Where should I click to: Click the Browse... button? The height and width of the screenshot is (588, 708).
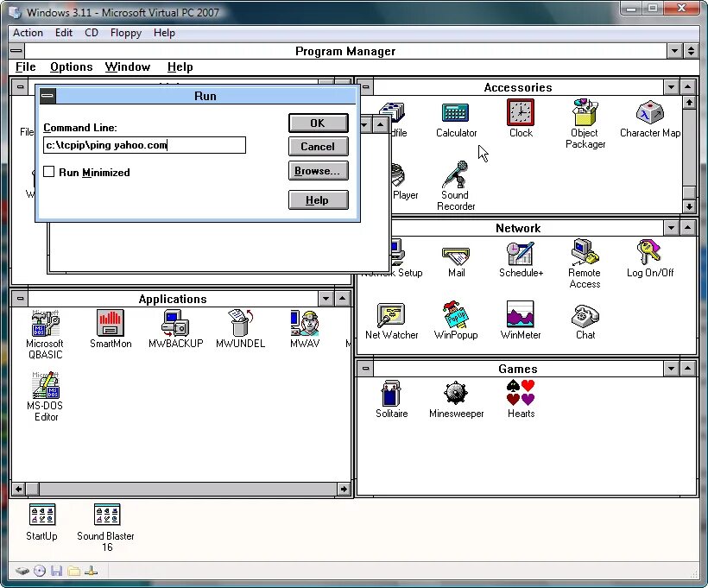tap(319, 171)
